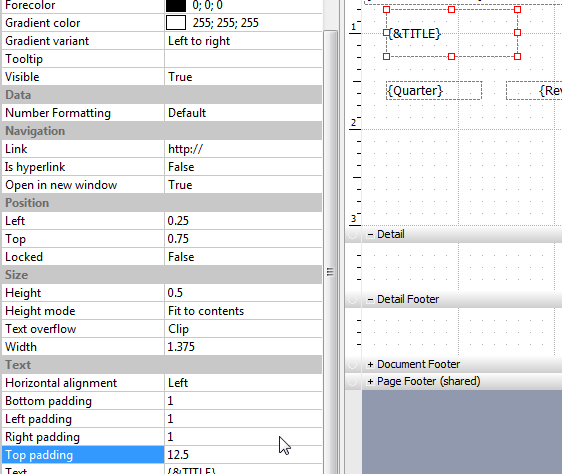Select the Visible property value True
Viewport: 562px width, 474px height.
coord(243,77)
